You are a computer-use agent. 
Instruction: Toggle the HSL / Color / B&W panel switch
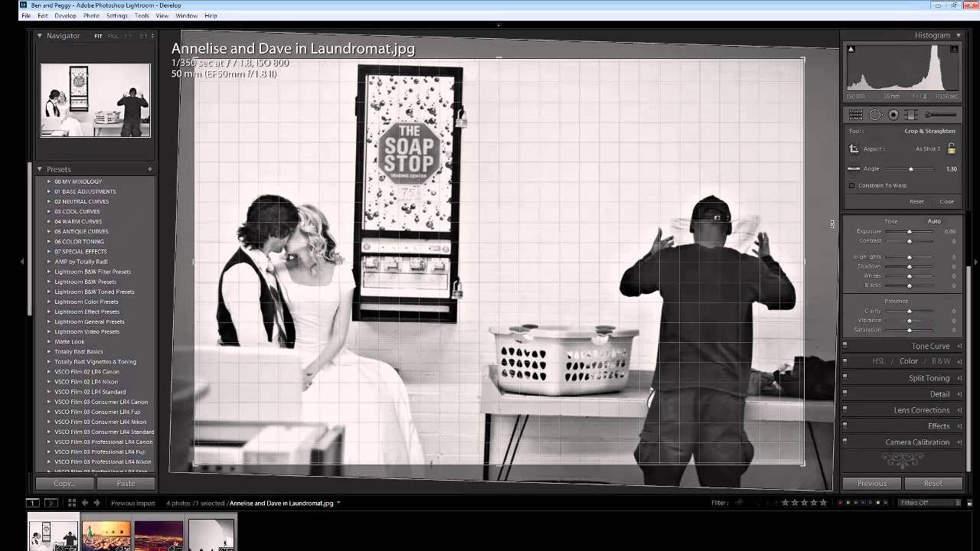[x=845, y=361]
